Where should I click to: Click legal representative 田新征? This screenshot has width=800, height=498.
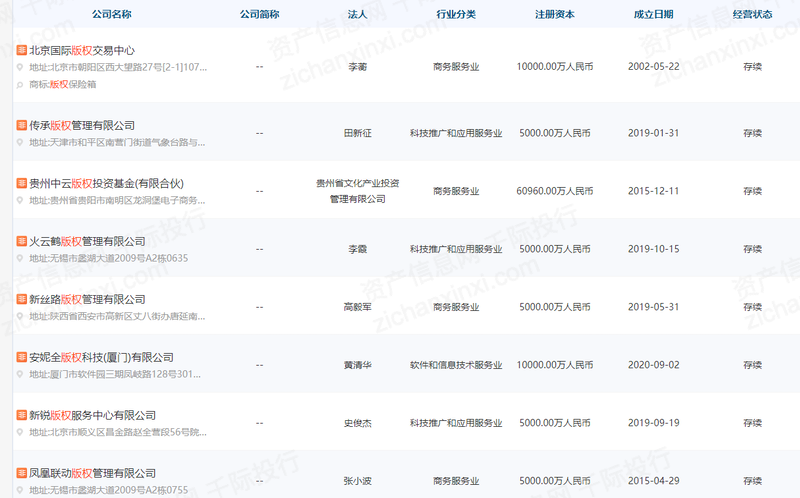click(x=358, y=133)
